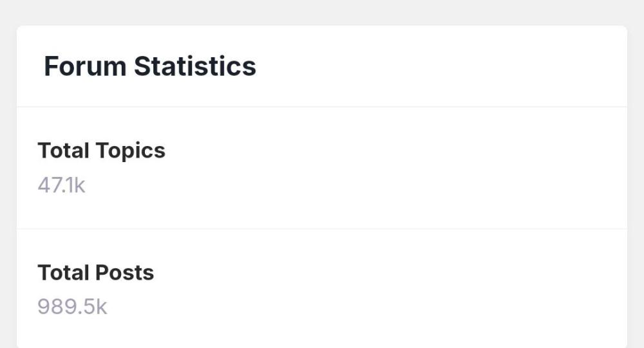644x348 pixels.
Task: Click the word Total above 989.5k
Action: click(x=63, y=273)
